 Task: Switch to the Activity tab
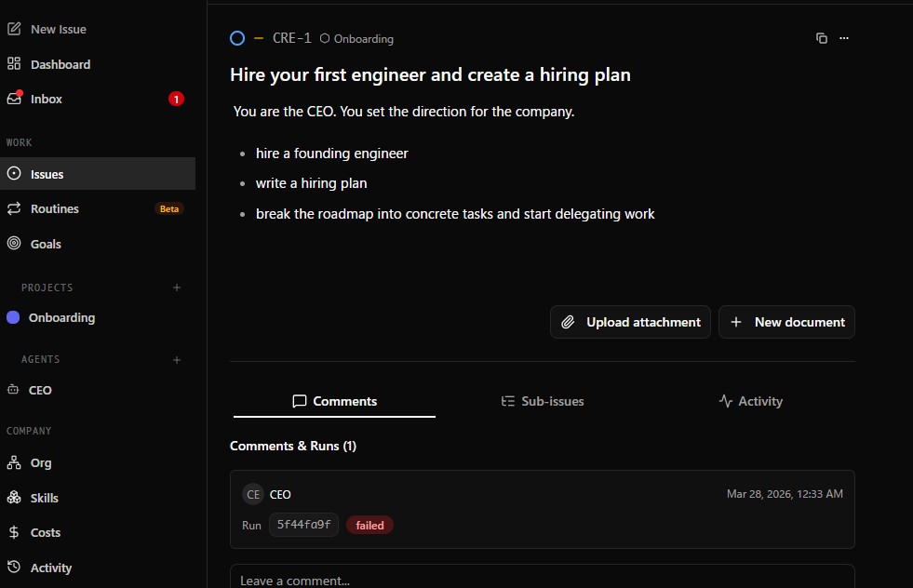[750, 401]
